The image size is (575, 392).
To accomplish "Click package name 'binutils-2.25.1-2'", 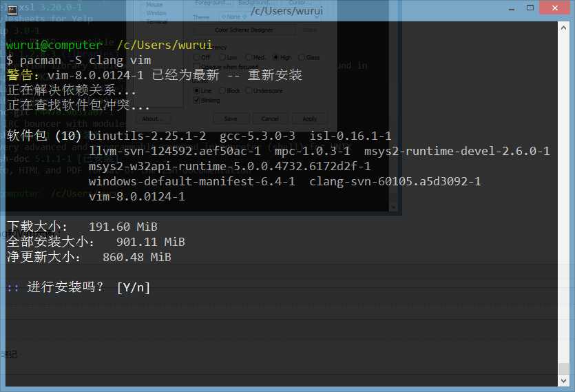I will click(147, 136).
